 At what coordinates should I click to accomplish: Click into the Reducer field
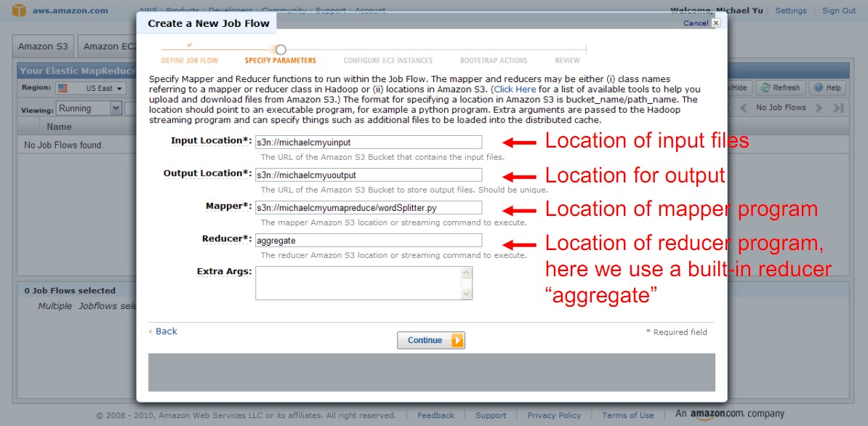[369, 240]
